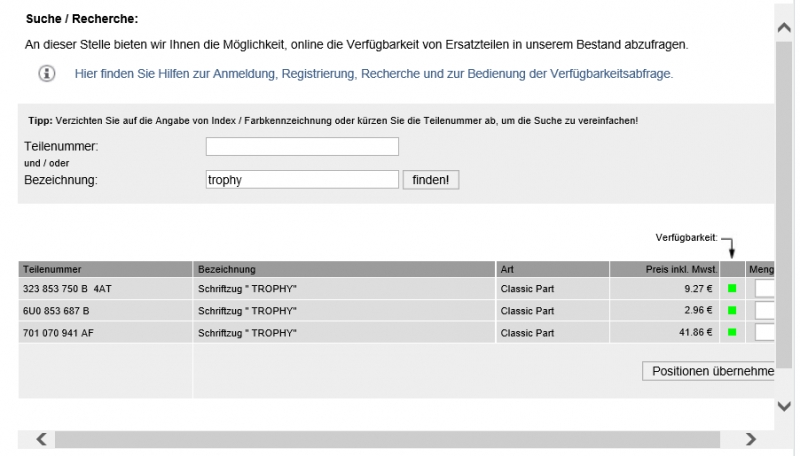Click the scroll right arrow at the bottom

[x=750, y=439]
